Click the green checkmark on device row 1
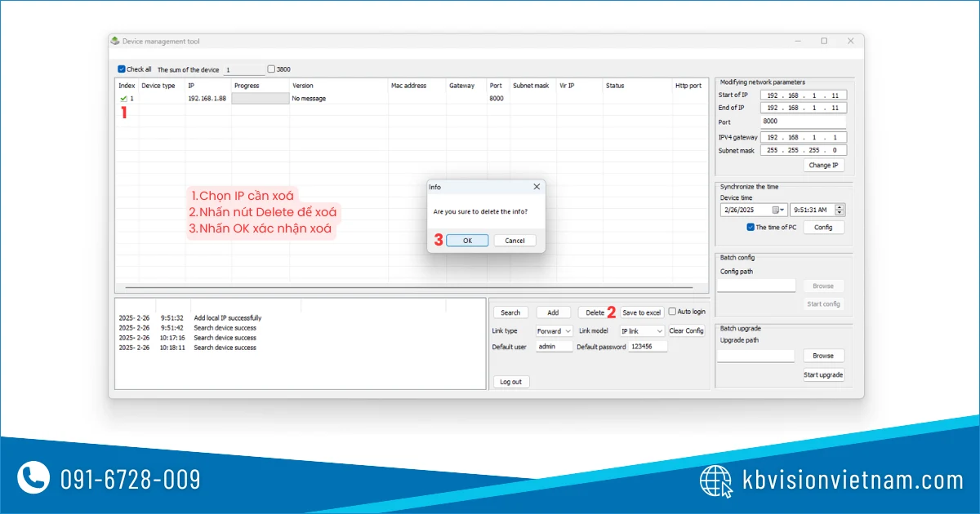 tap(122, 99)
